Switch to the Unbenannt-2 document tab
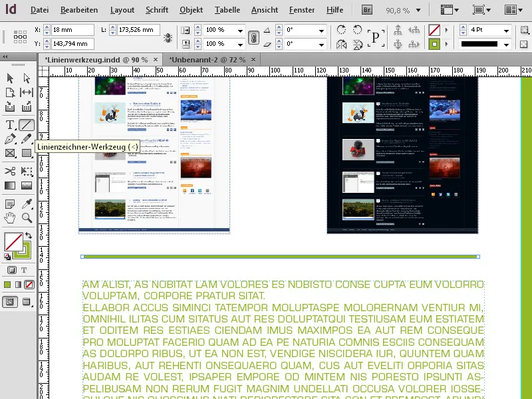532x399 pixels. click(x=207, y=60)
